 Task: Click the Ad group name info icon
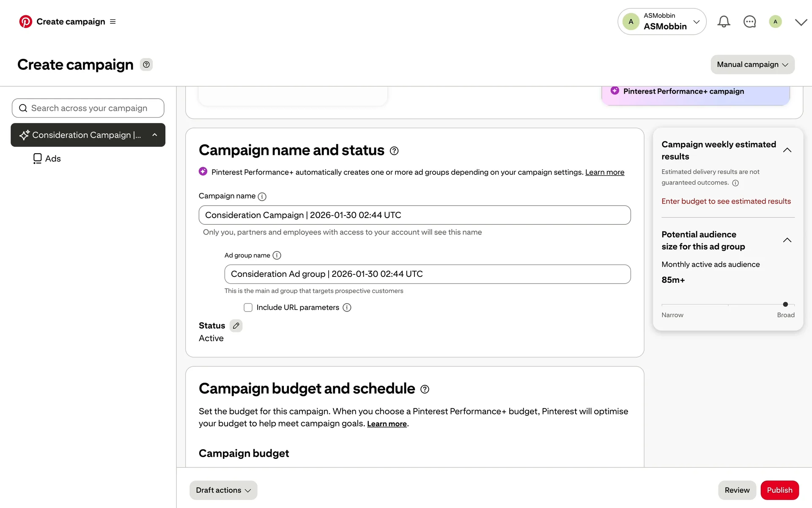(x=277, y=255)
